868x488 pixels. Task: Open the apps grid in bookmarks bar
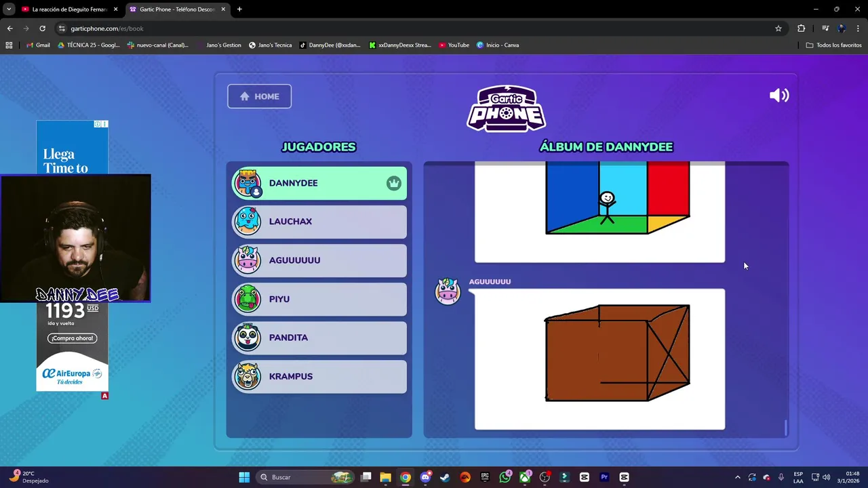(9, 45)
